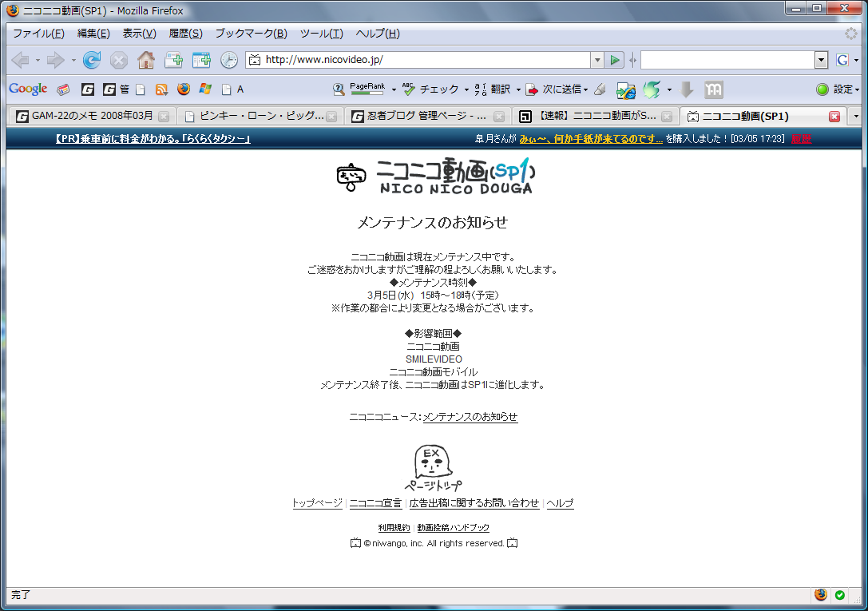The width and height of the screenshot is (868, 611).
Task: Expand the URL bar history dropdown
Action: point(597,60)
